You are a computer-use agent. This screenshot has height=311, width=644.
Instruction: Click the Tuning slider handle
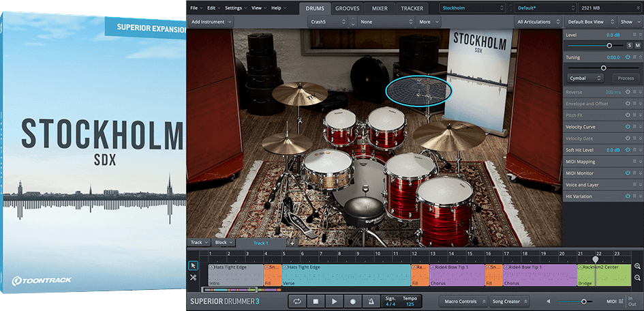click(603, 68)
